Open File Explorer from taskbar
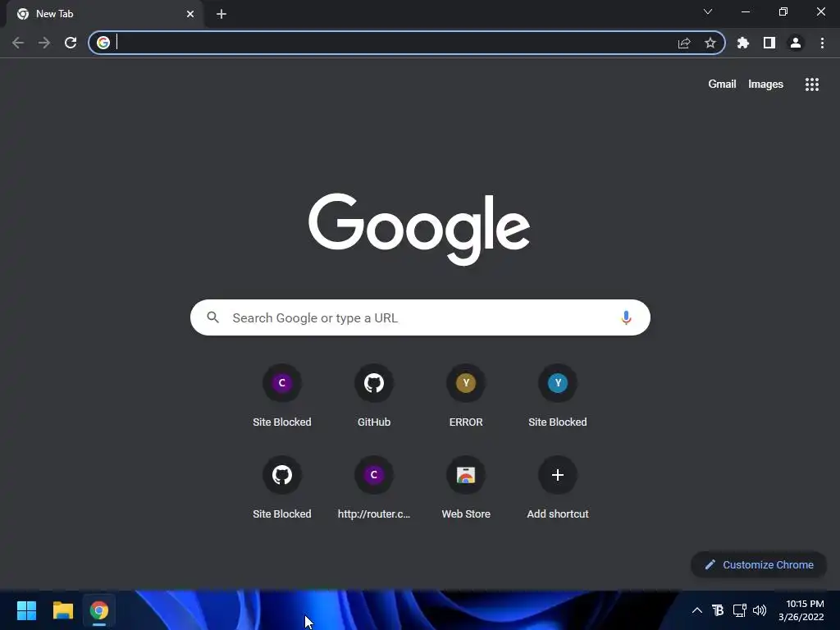 pyautogui.click(x=62, y=610)
